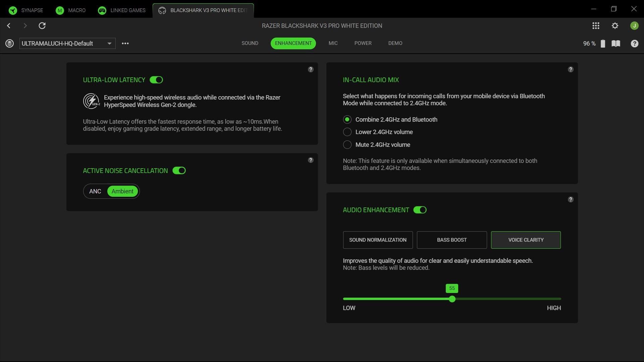Select Combine 2.4GHz and Bluetooth option
Viewport: 644px width, 362px height.
pyautogui.click(x=390, y=120)
